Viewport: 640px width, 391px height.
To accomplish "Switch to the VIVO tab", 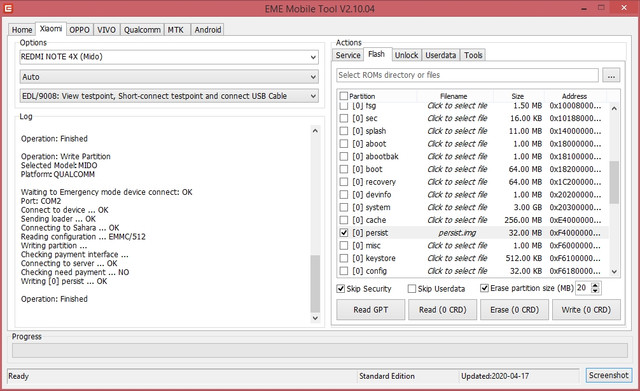I will [107, 30].
